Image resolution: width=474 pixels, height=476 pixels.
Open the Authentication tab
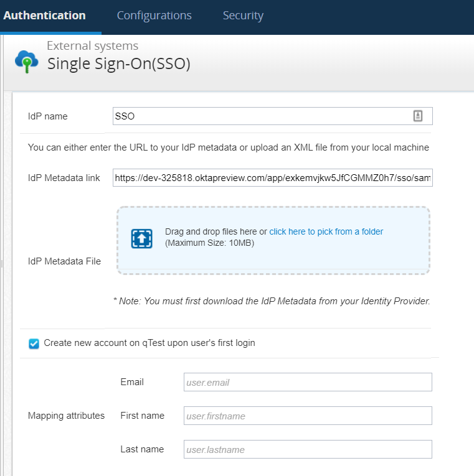click(x=45, y=16)
